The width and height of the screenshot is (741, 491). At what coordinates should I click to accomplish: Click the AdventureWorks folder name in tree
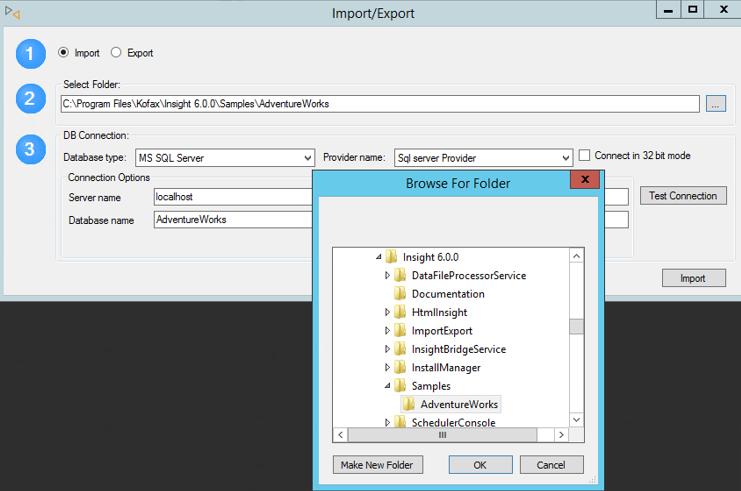(459, 405)
